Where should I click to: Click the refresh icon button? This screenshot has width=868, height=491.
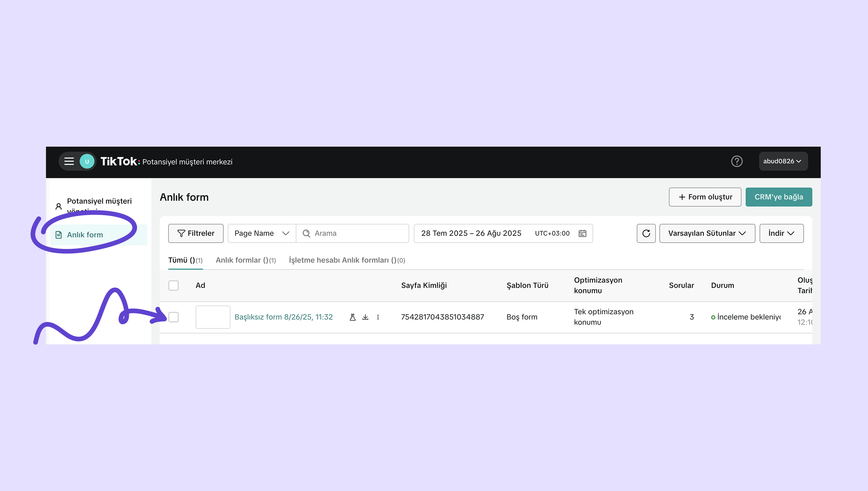646,233
